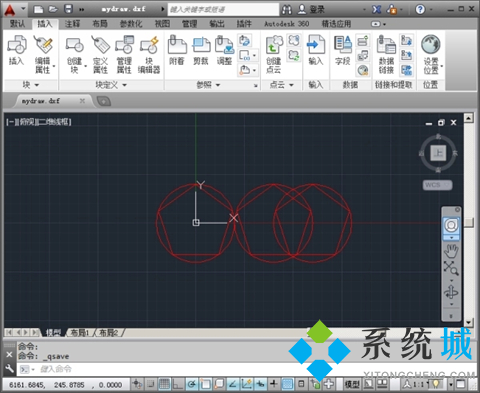Open the ribbon minimize options dropdown

[x=384, y=24]
